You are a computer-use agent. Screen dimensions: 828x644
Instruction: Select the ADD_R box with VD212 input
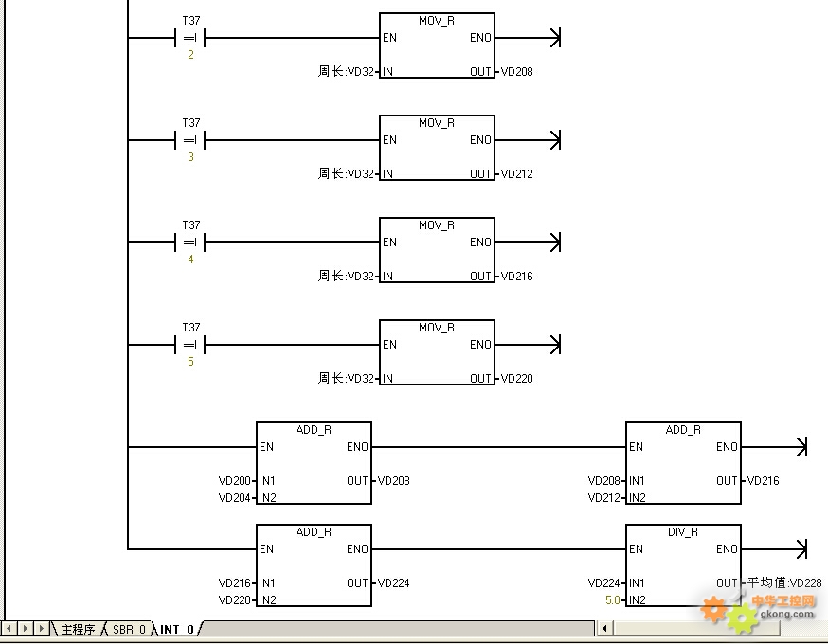[683, 463]
